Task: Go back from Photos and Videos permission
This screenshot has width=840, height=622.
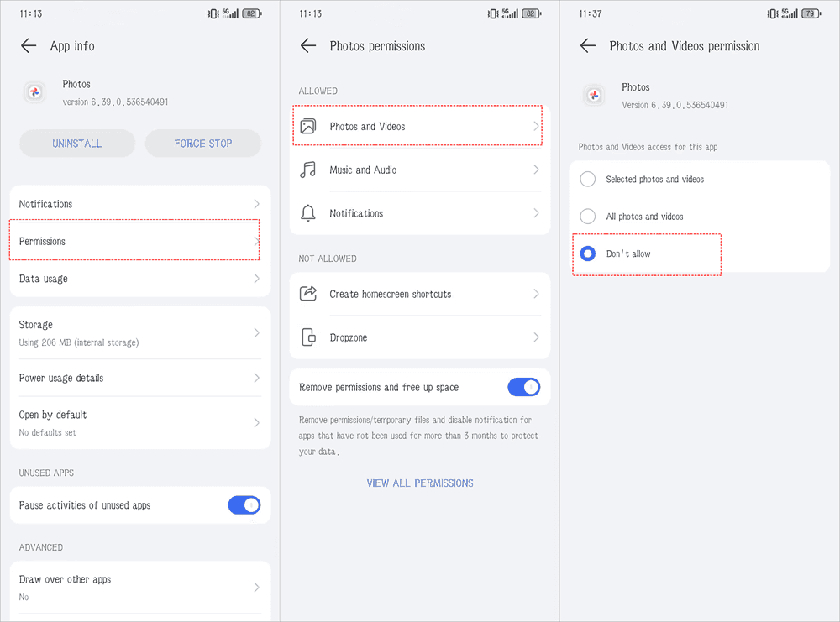Action: [588, 46]
